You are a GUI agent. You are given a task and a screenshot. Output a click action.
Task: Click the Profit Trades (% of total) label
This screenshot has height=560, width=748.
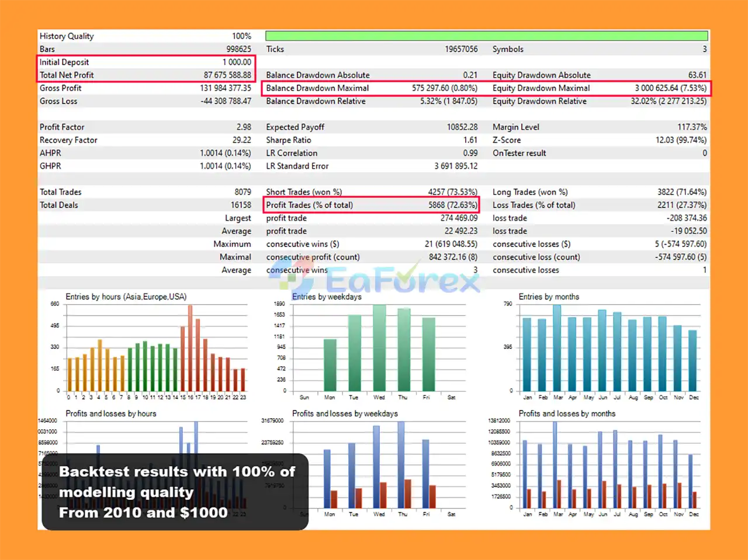(309, 205)
